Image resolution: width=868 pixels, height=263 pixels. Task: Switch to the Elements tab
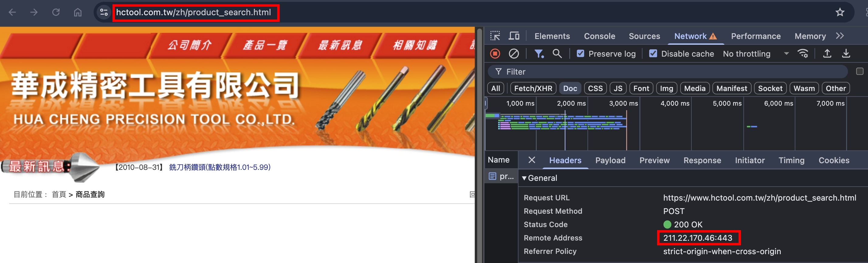(552, 36)
